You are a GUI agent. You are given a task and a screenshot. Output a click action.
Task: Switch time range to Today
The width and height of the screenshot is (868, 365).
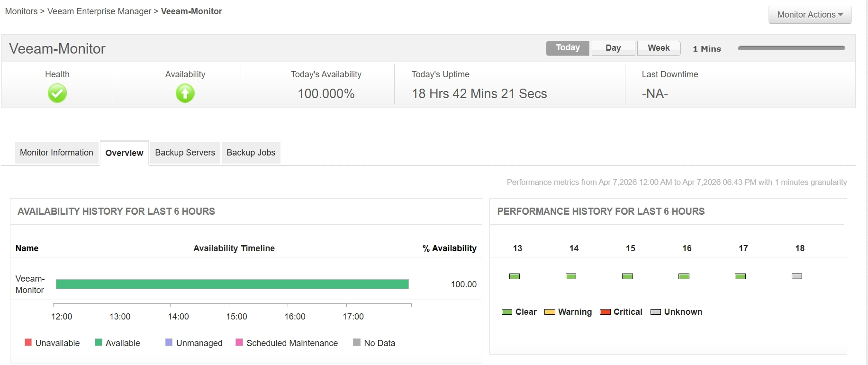click(568, 48)
